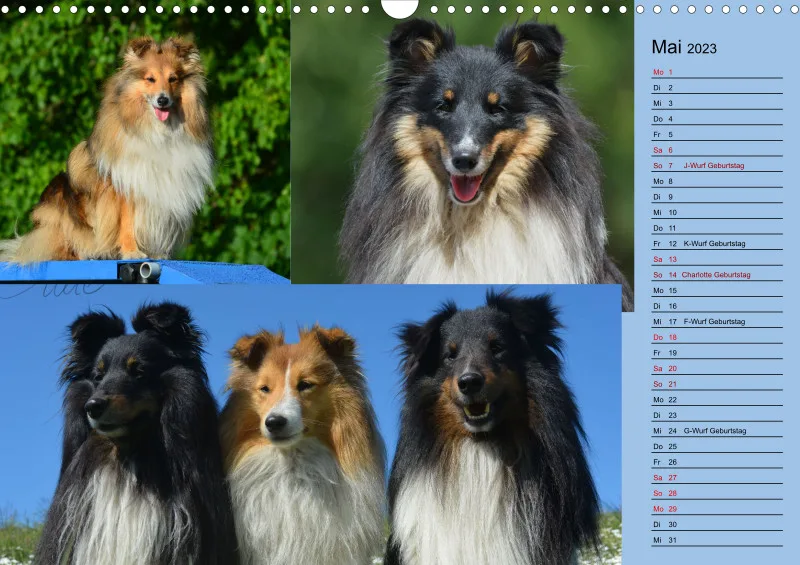Click the 'Mo 15' calendar row
This screenshot has width=800, height=565.
tap(717, 290)
